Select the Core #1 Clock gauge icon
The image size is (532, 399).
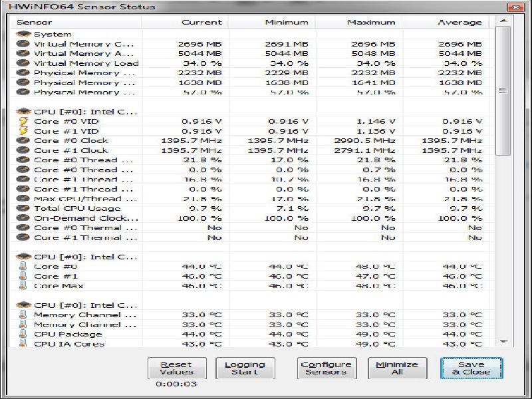tap(23, 150)
